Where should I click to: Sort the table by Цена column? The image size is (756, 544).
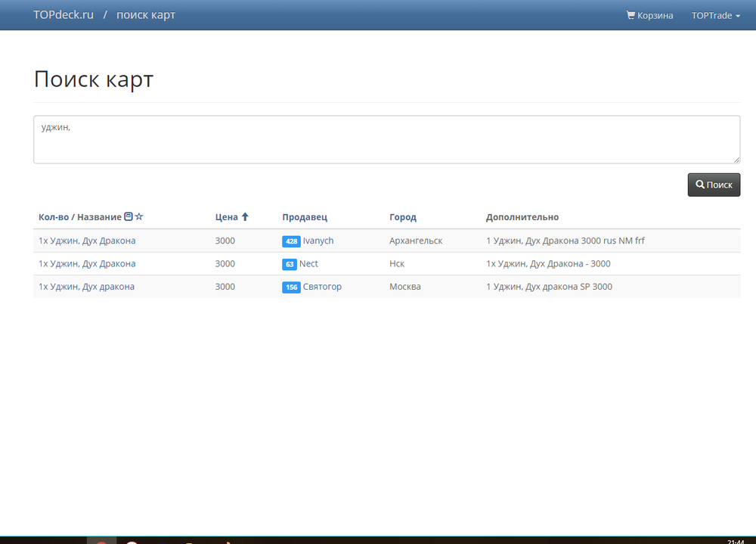pos(227,217)
